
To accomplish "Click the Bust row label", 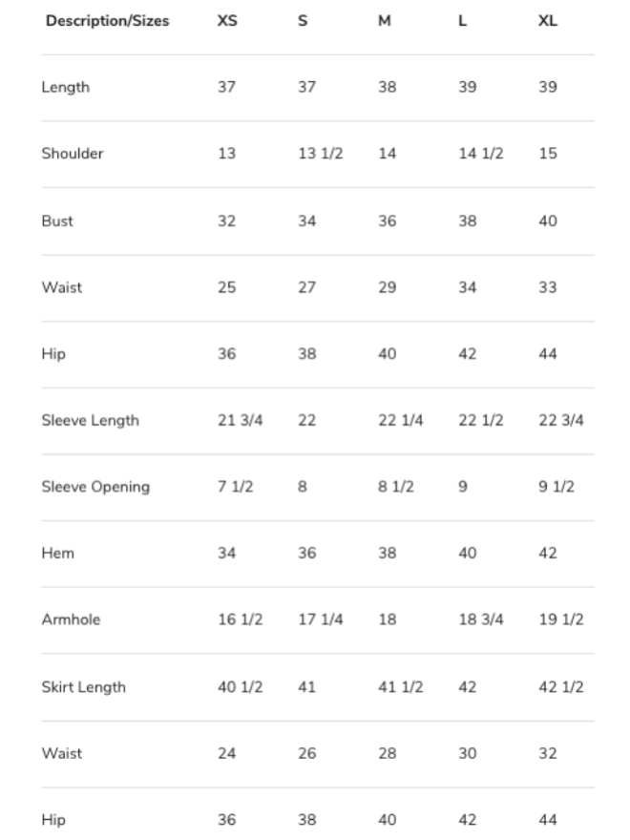I will point(57,221).
